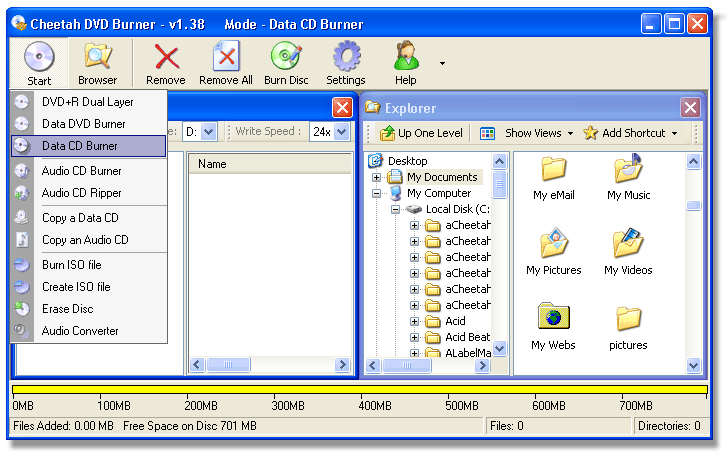The image size is (728, 458).
Task: Click folder tree vertical scrollbar down arrow
Action: pyautogui.click(x=500, y=348)
